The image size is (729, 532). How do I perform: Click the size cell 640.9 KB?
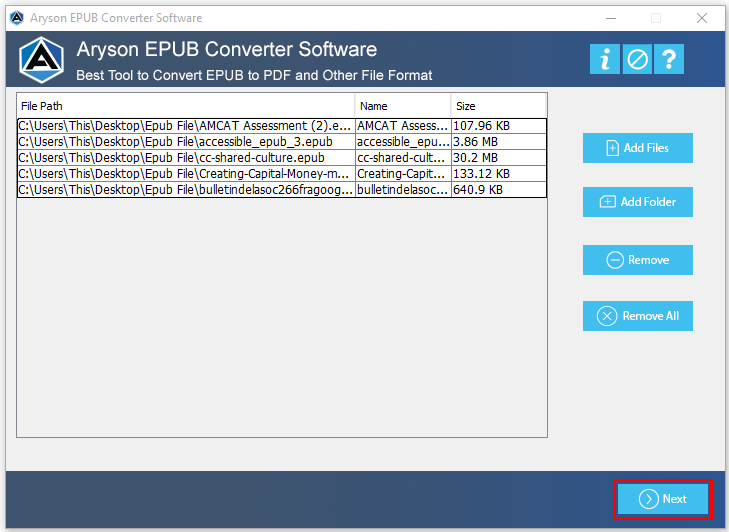tap(499, 190)
